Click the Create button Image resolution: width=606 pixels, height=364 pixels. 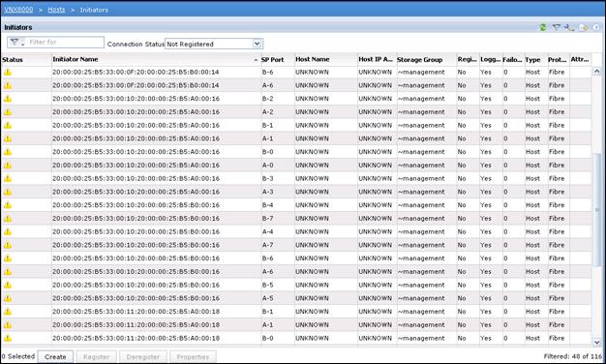point(55,356)
